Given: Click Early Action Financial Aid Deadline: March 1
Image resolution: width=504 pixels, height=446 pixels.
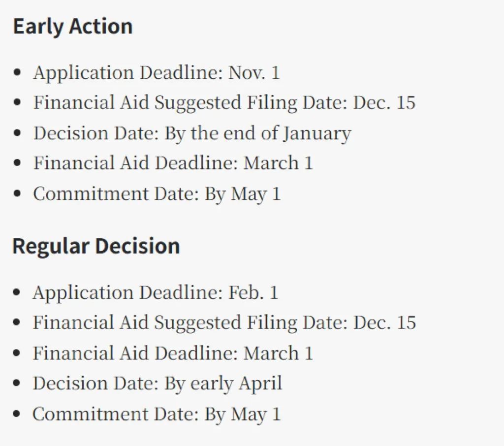Looking at the screenshot, I should pyautogui.click(x=173, y=163).
